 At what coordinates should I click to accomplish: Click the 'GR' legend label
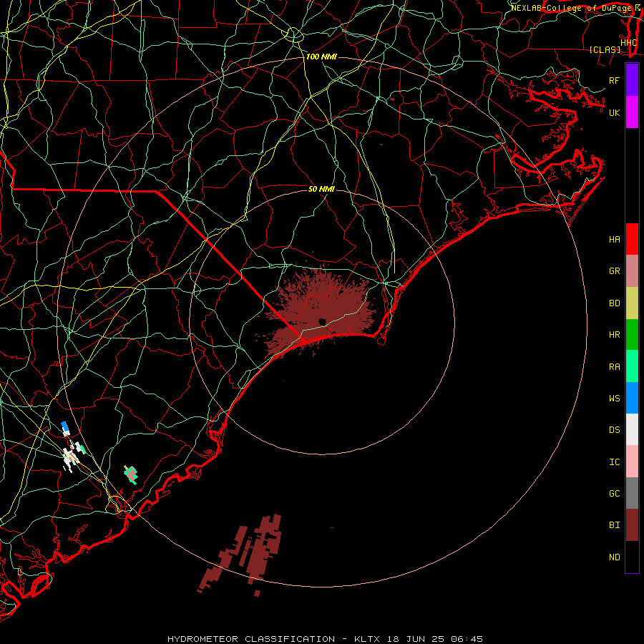[x=615, y=271]
